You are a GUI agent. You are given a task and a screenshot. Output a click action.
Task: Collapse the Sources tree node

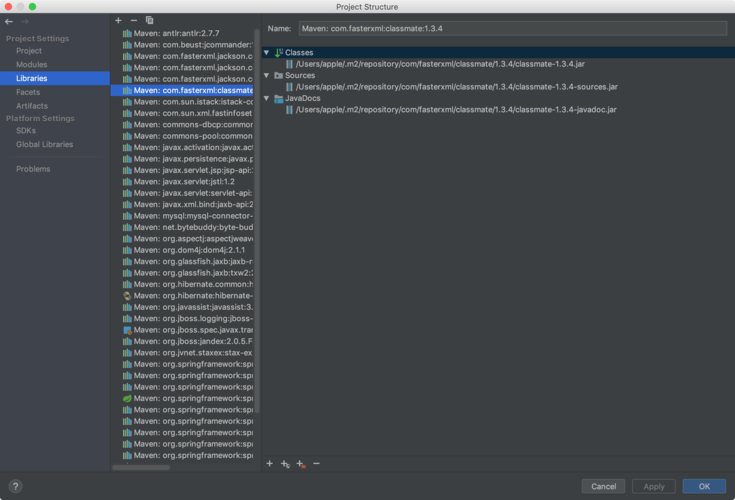tap(267, 75)
